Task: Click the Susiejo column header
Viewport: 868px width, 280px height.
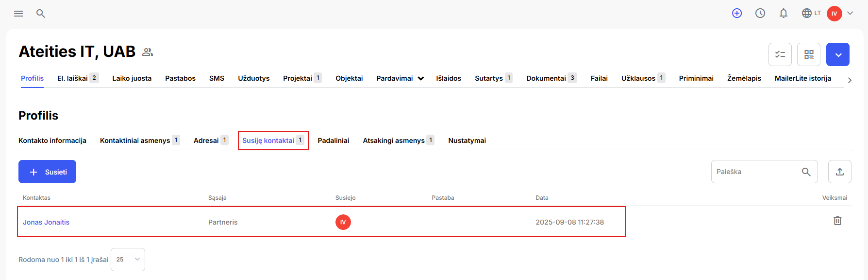Action: coord(346,198)
